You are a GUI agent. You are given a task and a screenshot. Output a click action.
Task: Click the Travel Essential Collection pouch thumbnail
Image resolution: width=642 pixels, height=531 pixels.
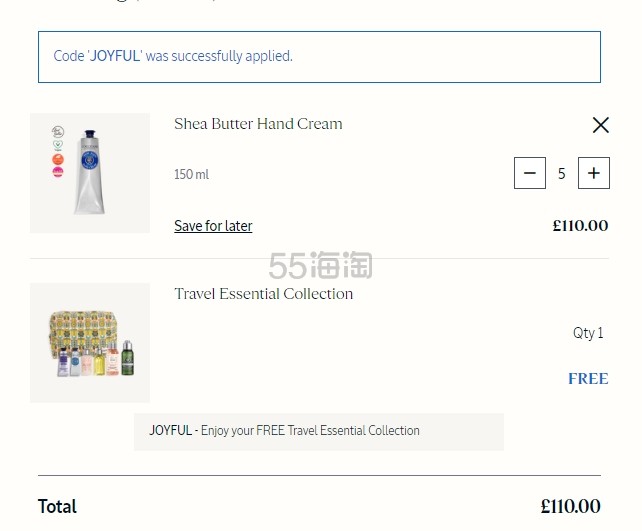click(x=90, y=343)
